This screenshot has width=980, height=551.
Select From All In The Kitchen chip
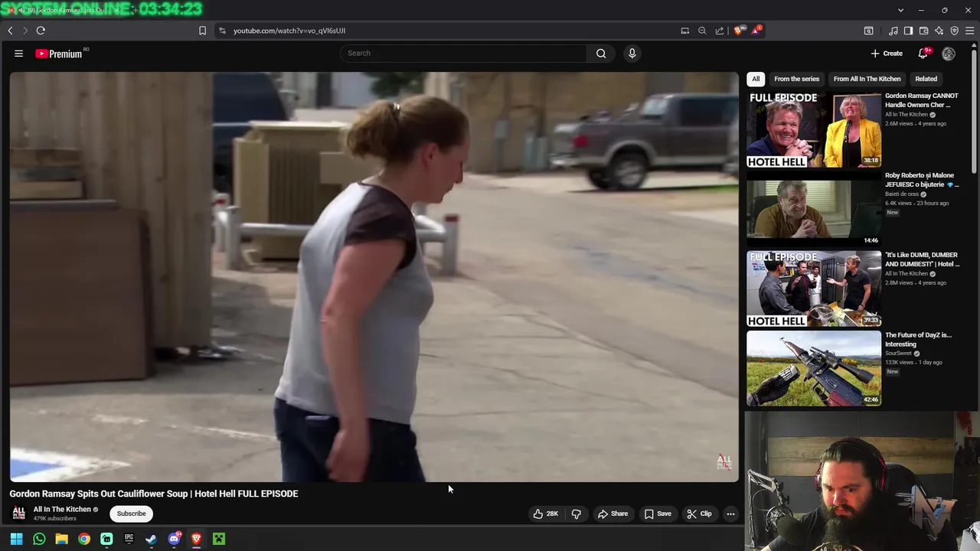(x=867, y=79)
